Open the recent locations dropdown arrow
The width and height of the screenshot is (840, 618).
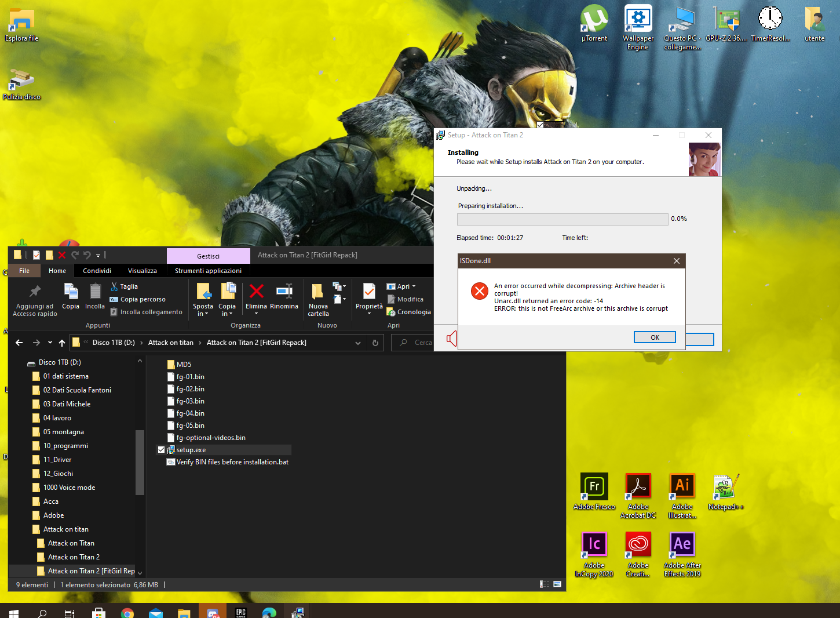pos(50,343)
